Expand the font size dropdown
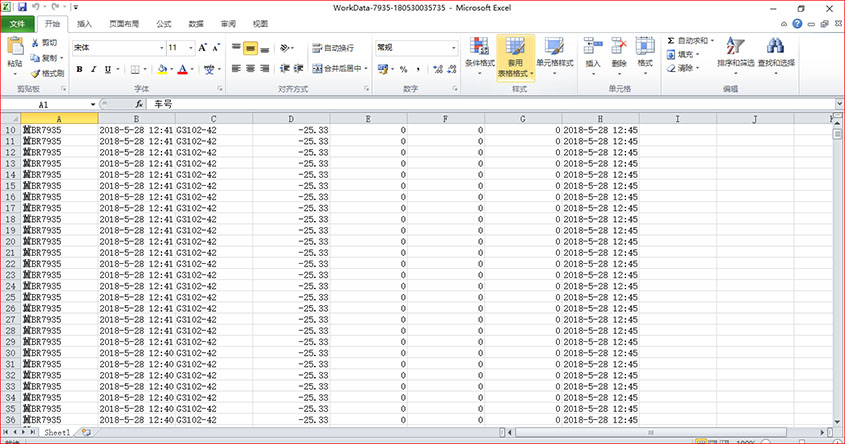Image resolution: width=845 pixels, height=444 pixels. (188, 47)
